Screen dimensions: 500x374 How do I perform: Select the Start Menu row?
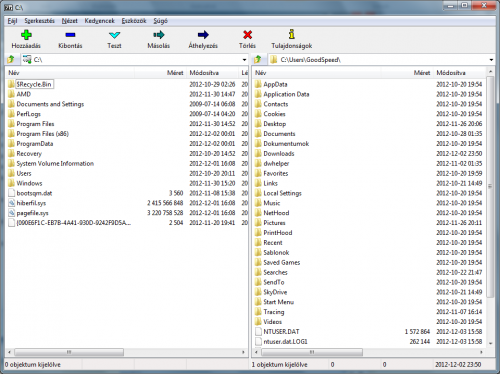coord(370,302)
